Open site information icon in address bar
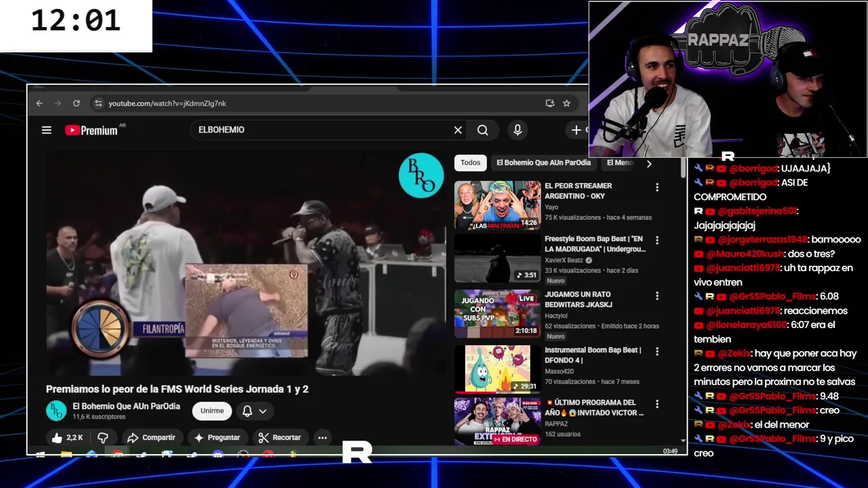This screenshot has width=868, height=488. (x=98, y=103)
